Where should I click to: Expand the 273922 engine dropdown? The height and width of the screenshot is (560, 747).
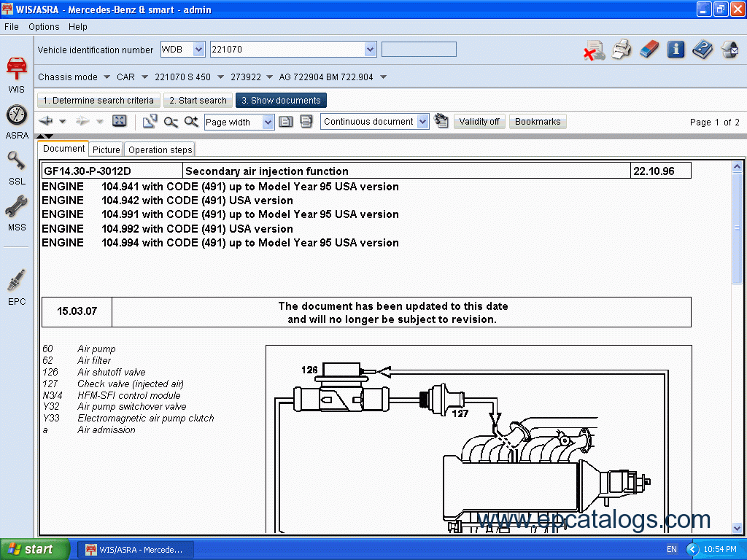click(x=270, y=77)
